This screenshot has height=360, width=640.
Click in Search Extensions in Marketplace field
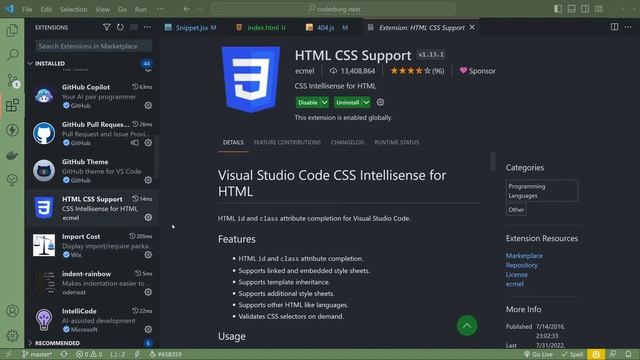pyautogui.click(x=94, y=46)
